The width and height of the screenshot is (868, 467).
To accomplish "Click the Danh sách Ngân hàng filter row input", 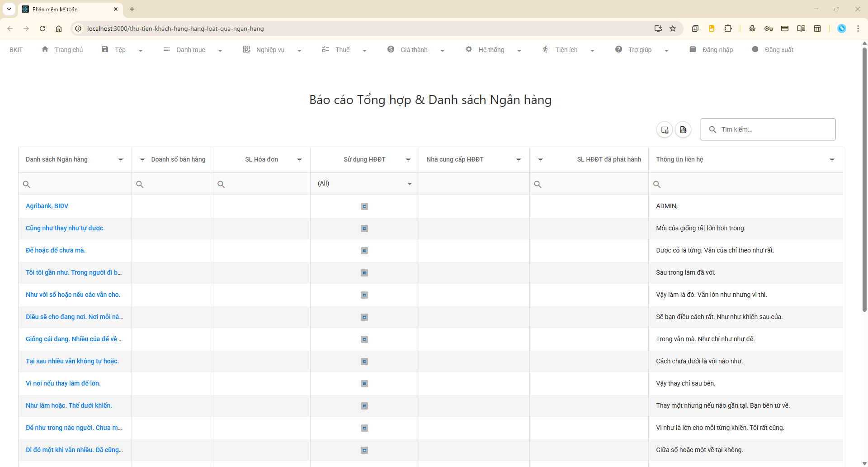I will point(75,184).
